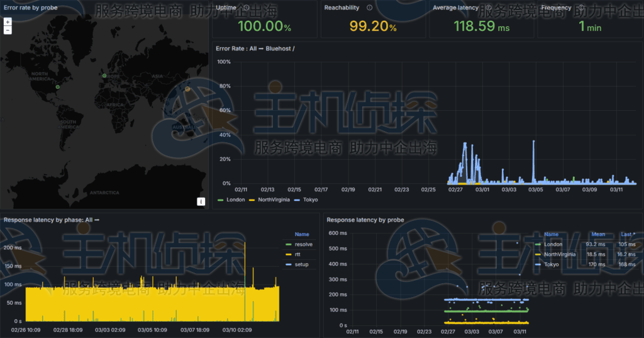
Task: Click the Uptime info icon
Action: [x=247, y=8]
